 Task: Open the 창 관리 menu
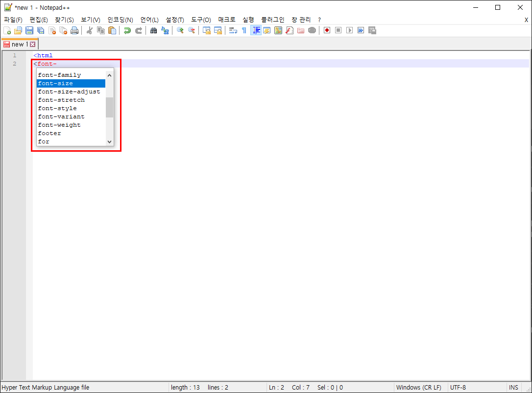[x=301, y=20]
